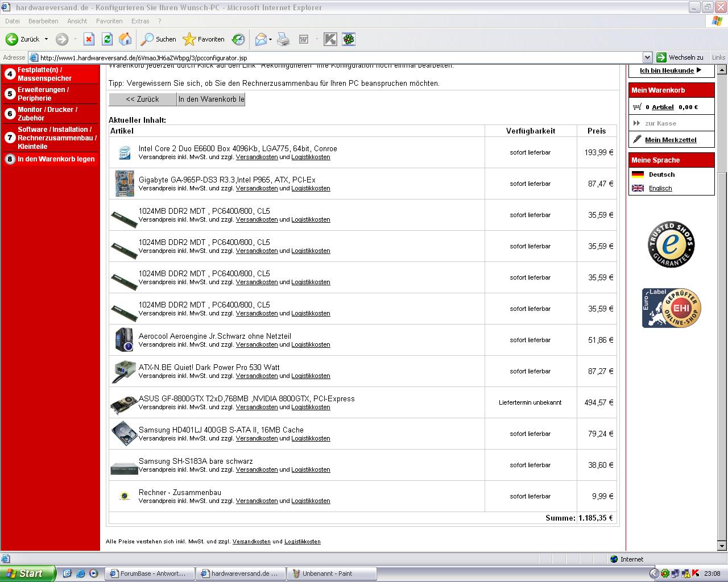
Task: Click the Windows Start button
Action: pyautogui.click(x=28, y=573)
